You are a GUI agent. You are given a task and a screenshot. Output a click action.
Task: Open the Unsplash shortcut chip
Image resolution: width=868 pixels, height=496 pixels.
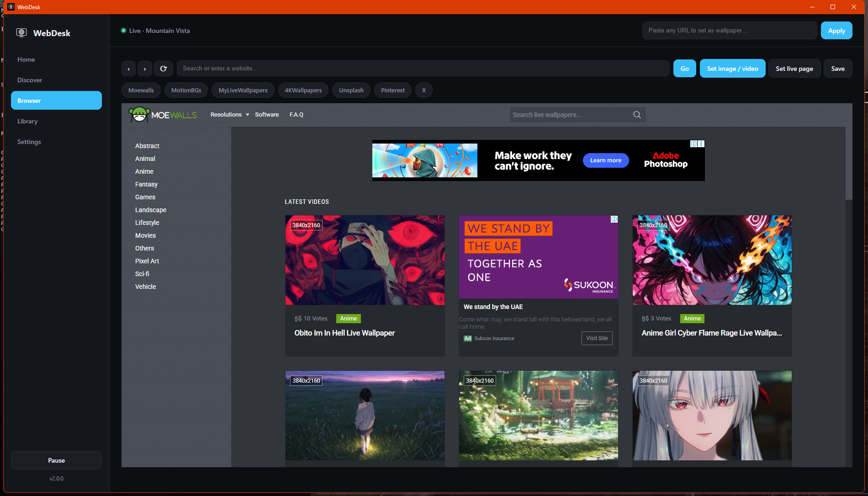coord(351,90)
